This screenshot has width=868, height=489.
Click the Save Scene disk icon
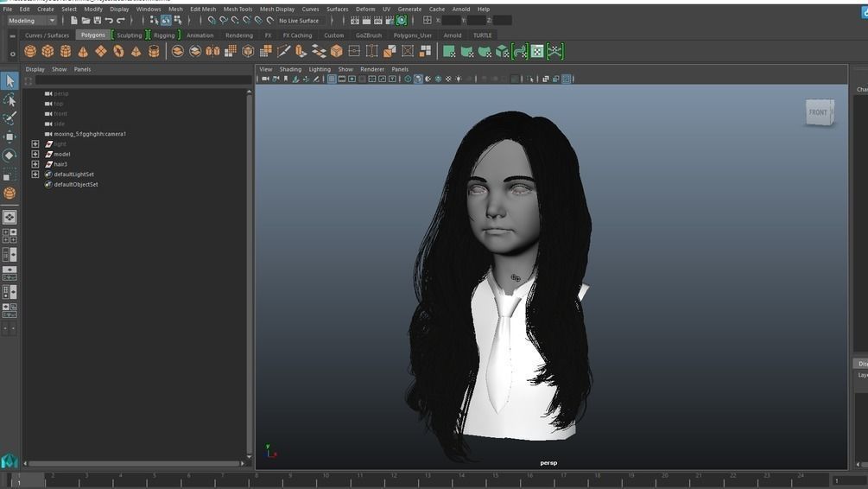[x=98, y=21]
